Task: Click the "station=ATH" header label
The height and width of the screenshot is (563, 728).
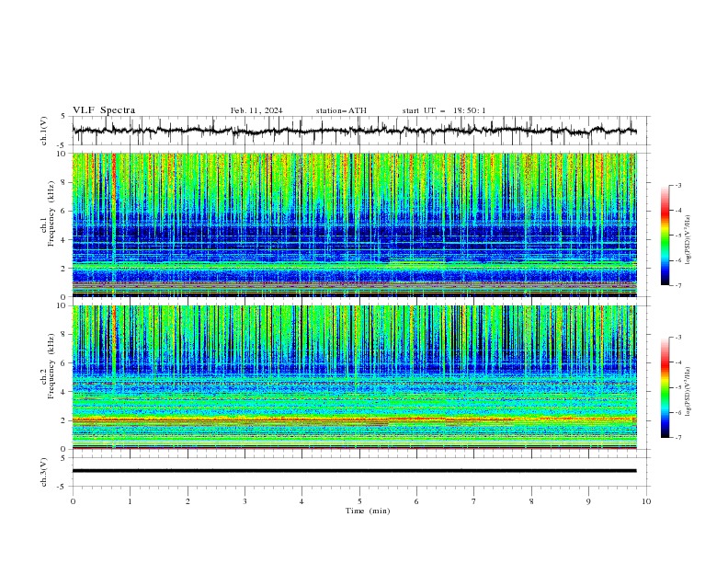Action: 341,110
